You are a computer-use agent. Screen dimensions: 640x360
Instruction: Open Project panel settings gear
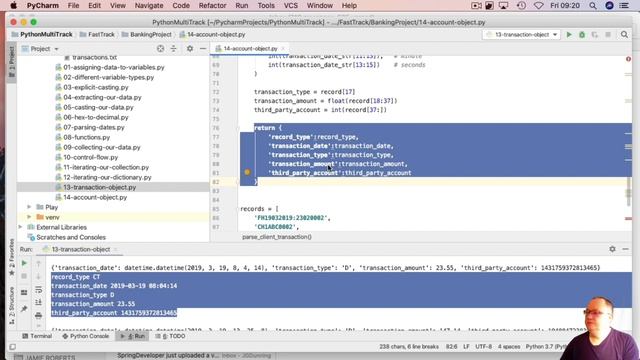[190, 49]
